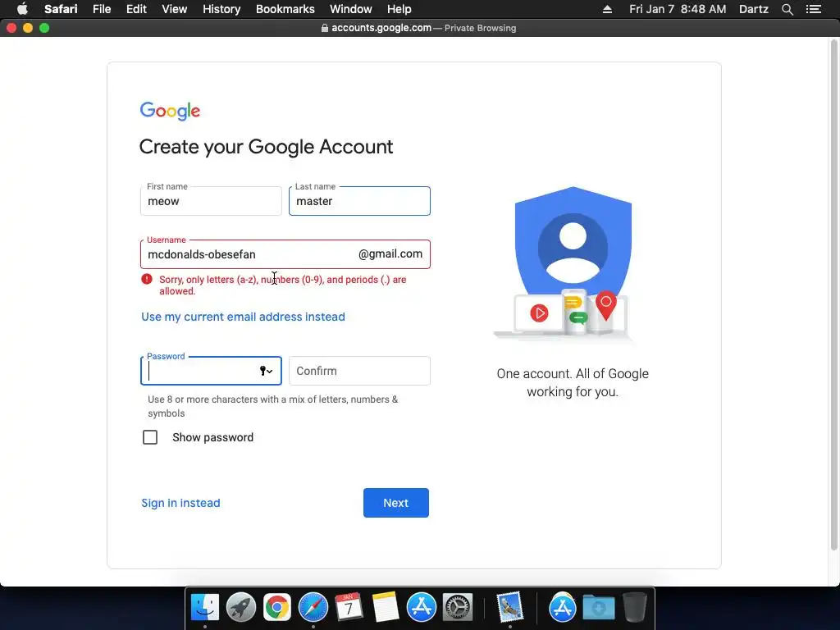Viewport: 840px width, 630px height.
Task: Click the Confirm password field
Action: tap(359, 371)
